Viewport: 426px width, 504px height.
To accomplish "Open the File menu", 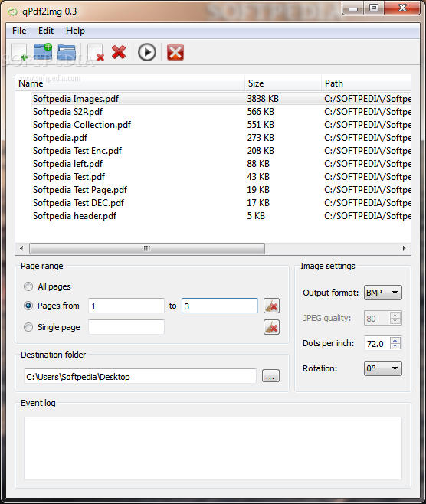I will click(19, 31).
